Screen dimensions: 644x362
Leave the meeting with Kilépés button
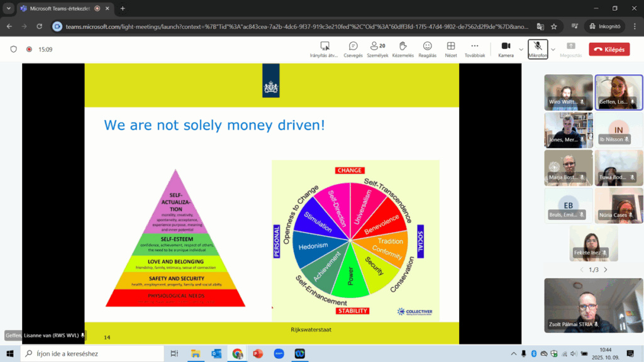pos(609,49)
